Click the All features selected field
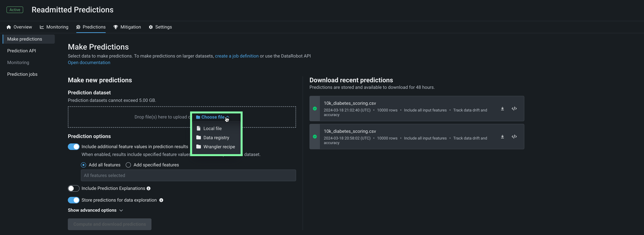 pos(188,176)
